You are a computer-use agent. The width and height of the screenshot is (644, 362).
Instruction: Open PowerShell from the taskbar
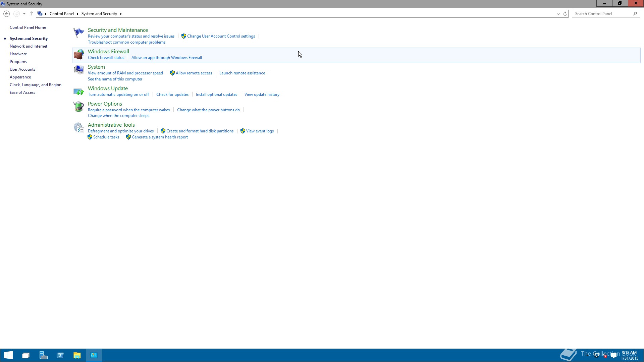[x=60, y=355]
